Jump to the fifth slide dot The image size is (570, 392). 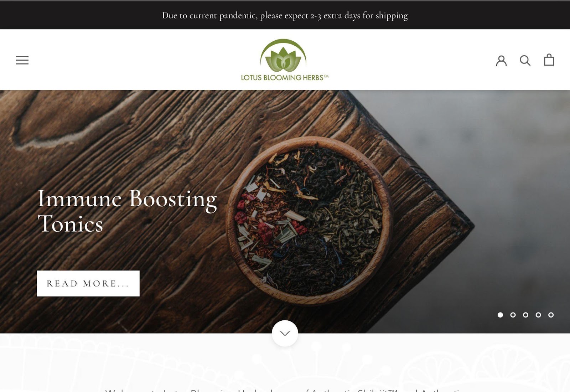551,315
